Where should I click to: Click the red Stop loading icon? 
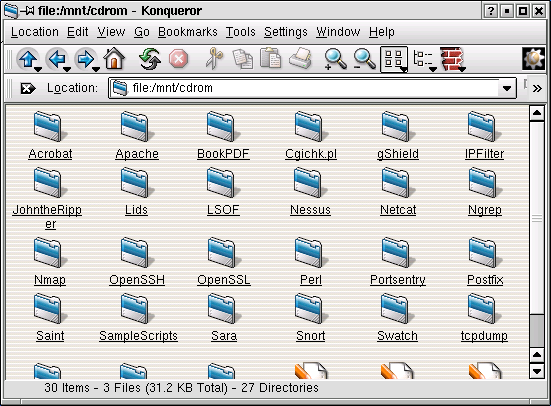click(x=179, y=58)
